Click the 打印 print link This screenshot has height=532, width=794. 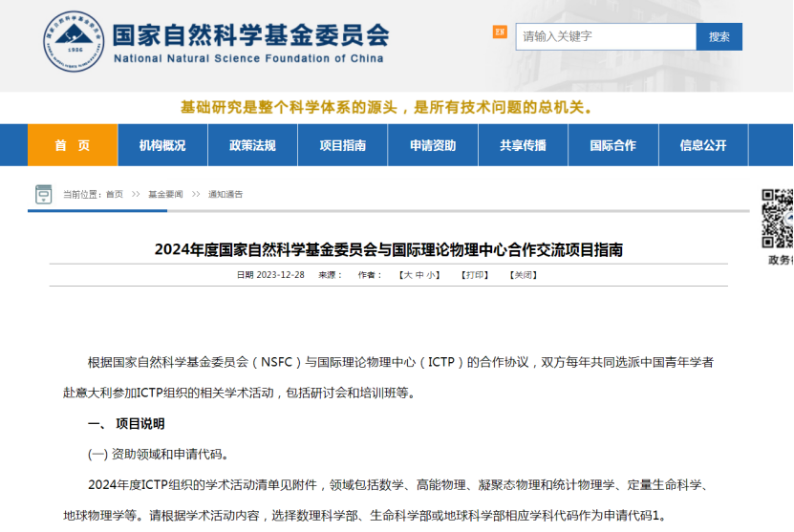click(475, 275)
